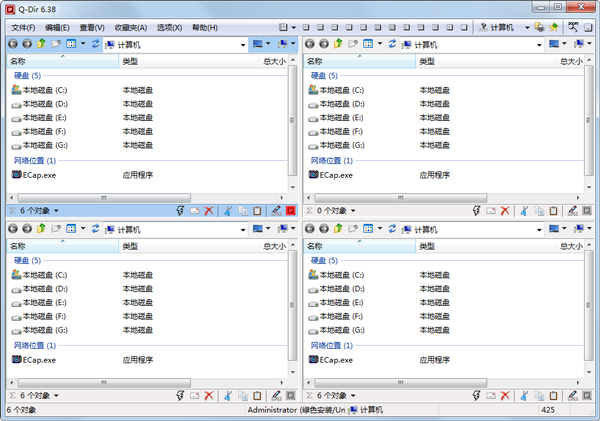Click the paste clipboard icon in bottom-right pane

point(553,395)
